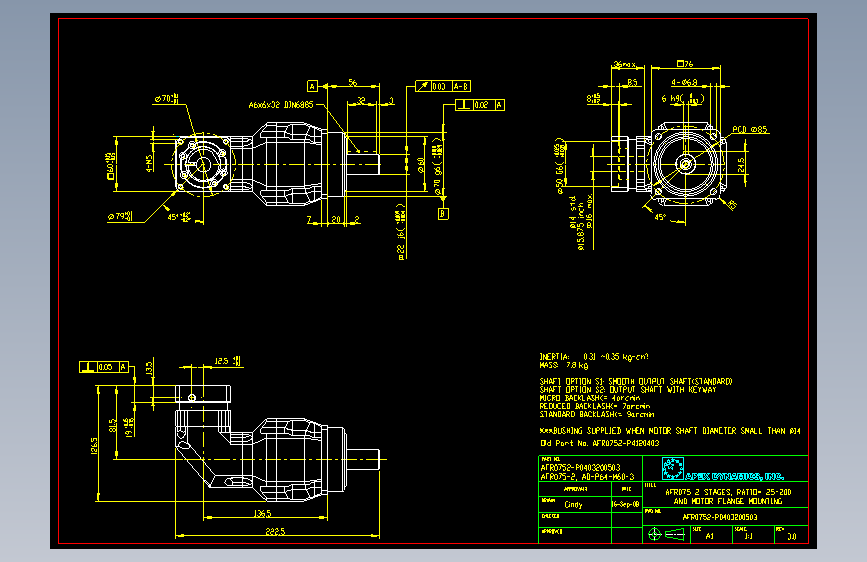Select the sheet size 'A1' value
This screenshot has width=867, height=562.
tap(710, 536)
